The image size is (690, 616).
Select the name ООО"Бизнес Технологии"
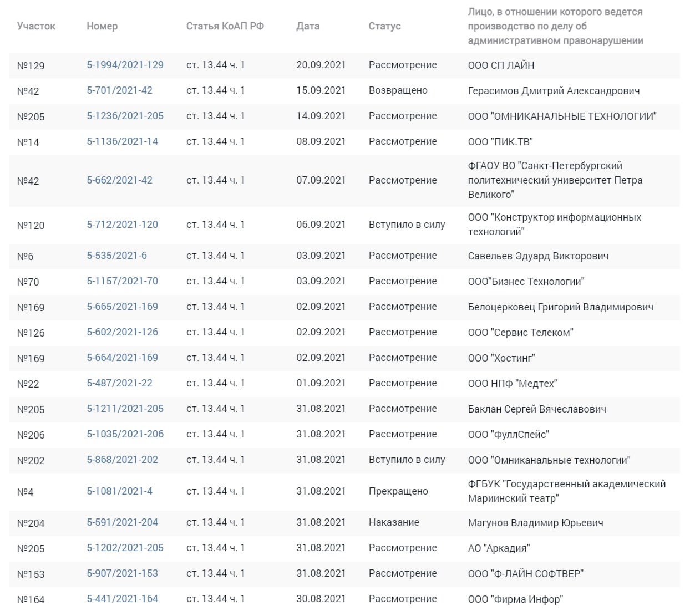pos(526,281)
